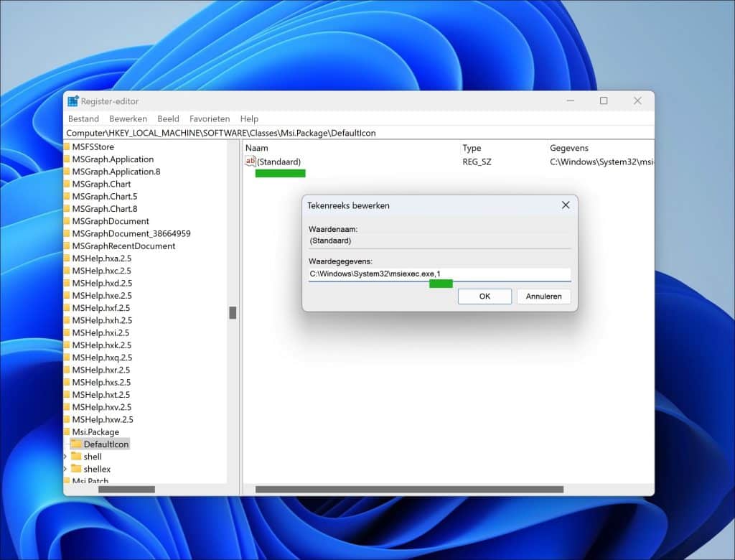Click the Annuleren button
The height and width of the screenshot is (560, 735).
tap(544, 297)
